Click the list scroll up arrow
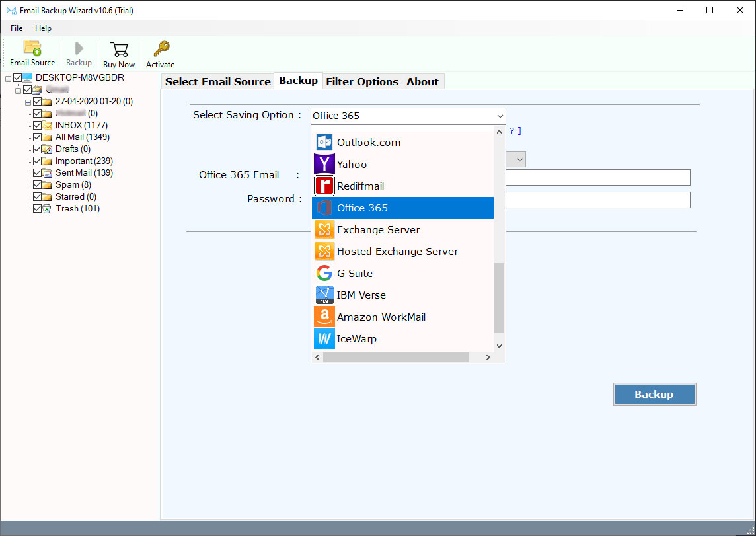The height and width of the screenshot is (536, 756). pyautogui.click(x=500, y=131)
